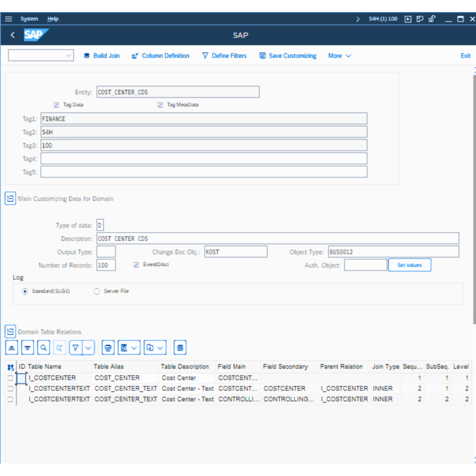Toggle the Tag Data checkbox
The image size is (476, 476).
click(55, 104)
